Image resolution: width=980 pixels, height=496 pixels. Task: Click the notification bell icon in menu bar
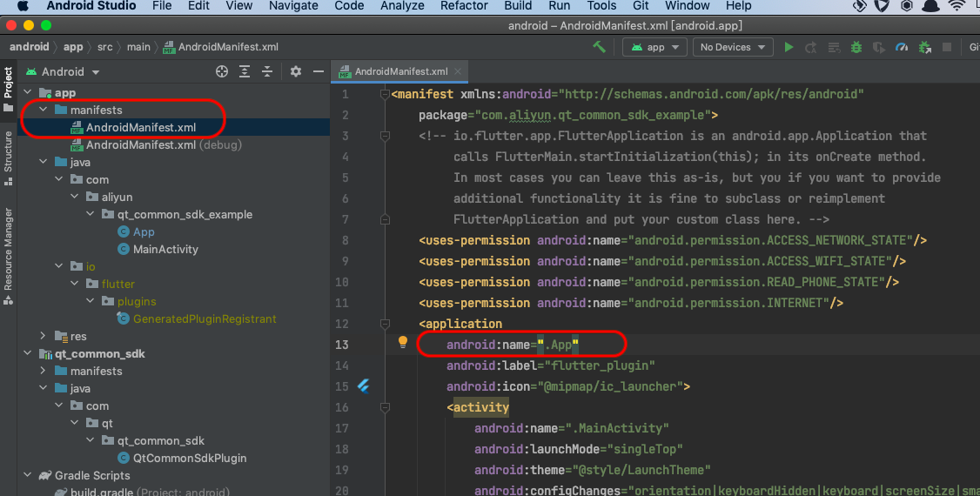coord(930,5)
